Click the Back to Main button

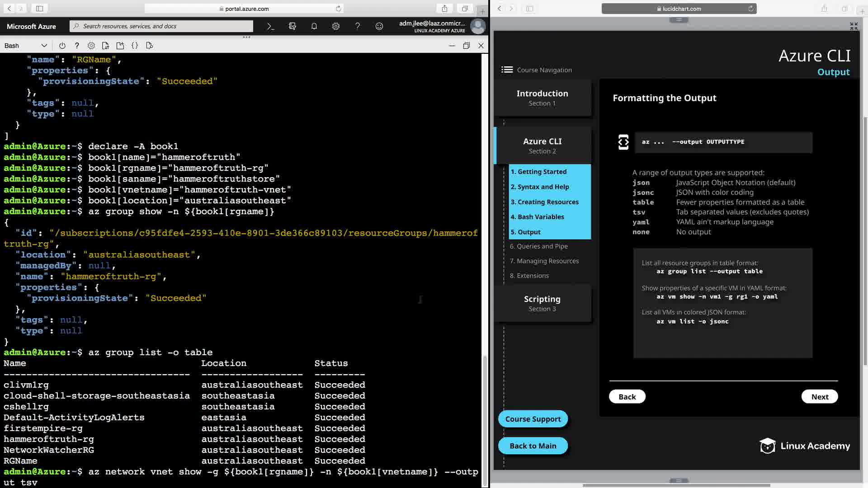point(533,446)
